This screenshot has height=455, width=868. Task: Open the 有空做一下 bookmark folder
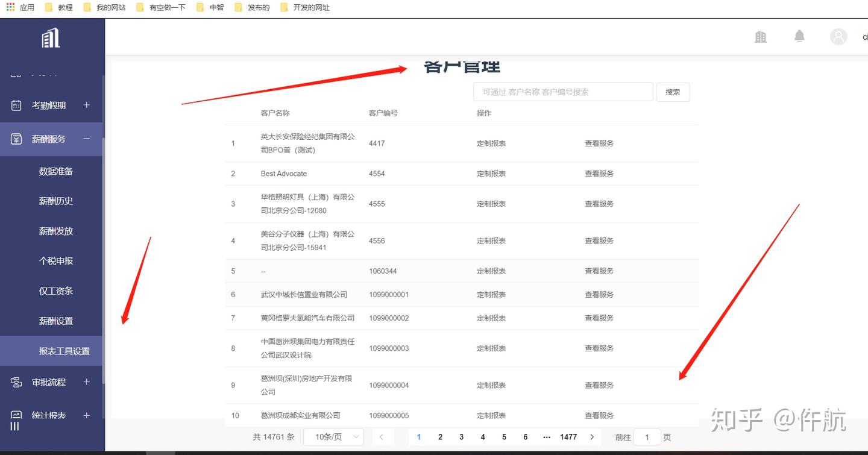(160, 7)
